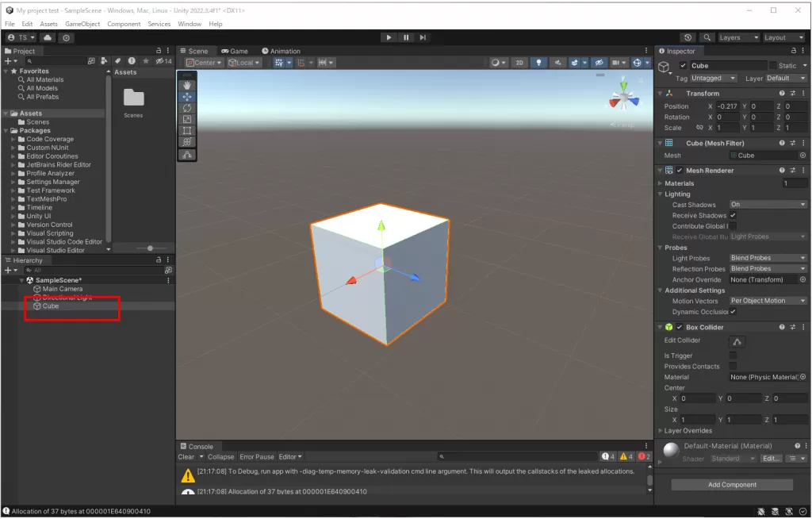The image size is (812, 519).
Task: Uncheck the Receive Shadows checkbox
Action: coord(733,215)
